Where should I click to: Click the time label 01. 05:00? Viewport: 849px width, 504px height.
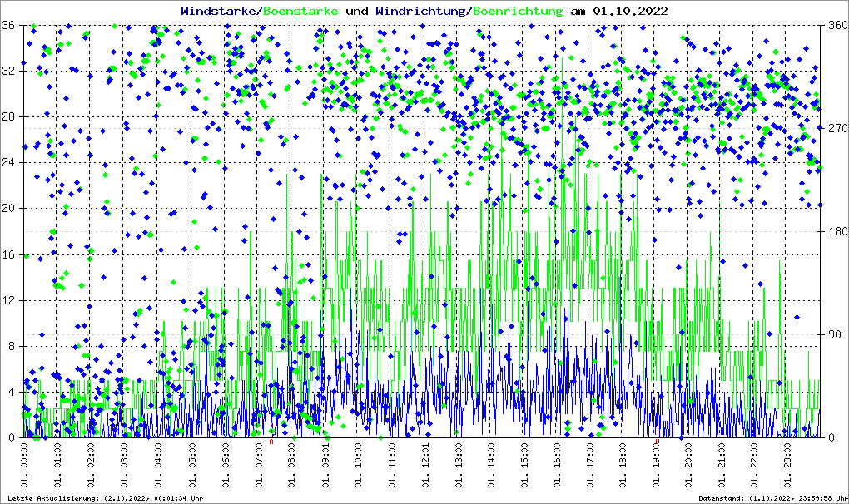192,466
